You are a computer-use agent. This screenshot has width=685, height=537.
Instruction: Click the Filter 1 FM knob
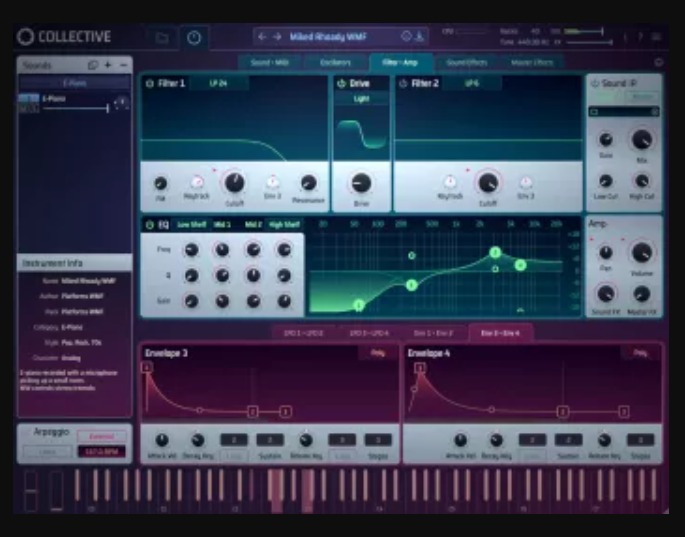pyautogui.click(x=161, y=184)
